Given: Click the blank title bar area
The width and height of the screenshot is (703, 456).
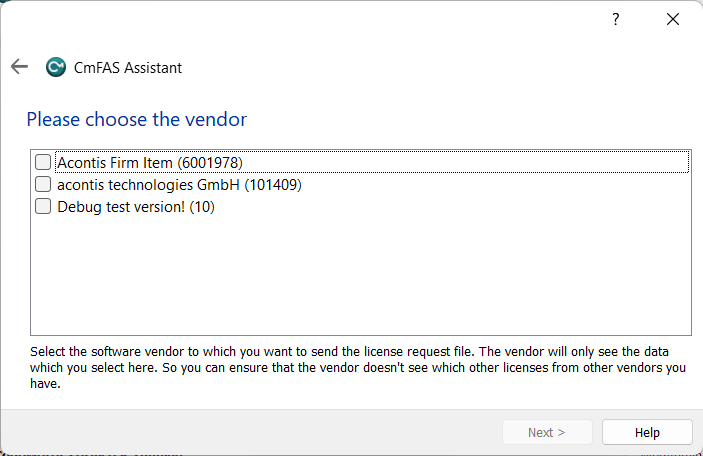Looking at the screenshot, I should [x=300, y=19].
